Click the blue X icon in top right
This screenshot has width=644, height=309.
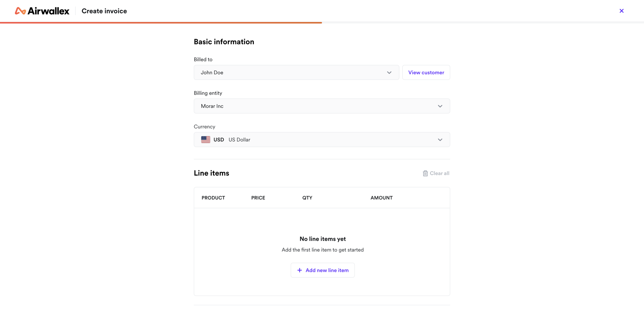(622, 11)
